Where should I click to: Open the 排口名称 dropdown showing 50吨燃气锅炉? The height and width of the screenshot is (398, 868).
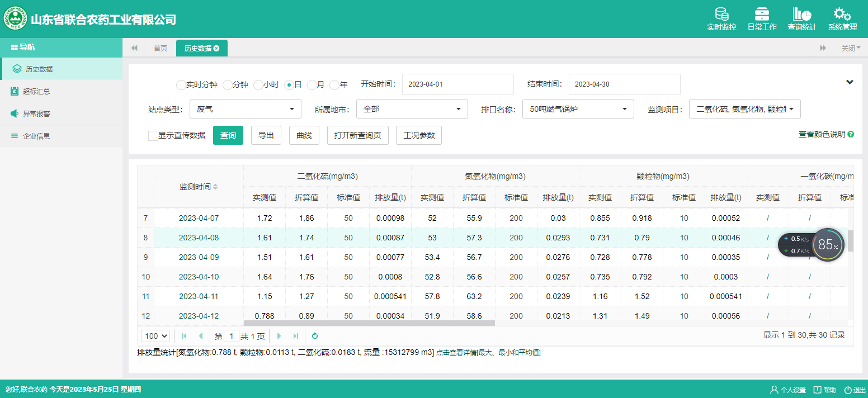point(578,109)
